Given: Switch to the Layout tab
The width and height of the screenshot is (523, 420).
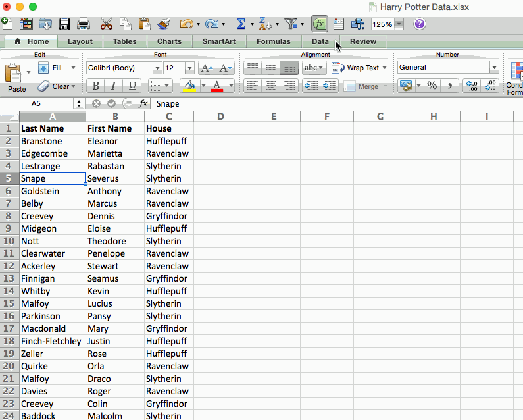Looking at the screenshot, I should point(80,41).
